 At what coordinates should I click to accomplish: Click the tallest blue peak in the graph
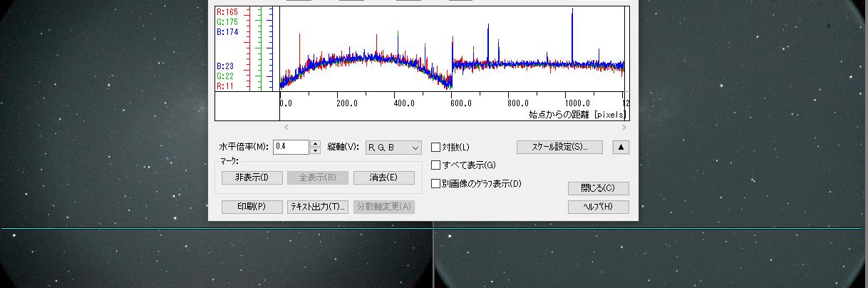(x=572, y=36)
